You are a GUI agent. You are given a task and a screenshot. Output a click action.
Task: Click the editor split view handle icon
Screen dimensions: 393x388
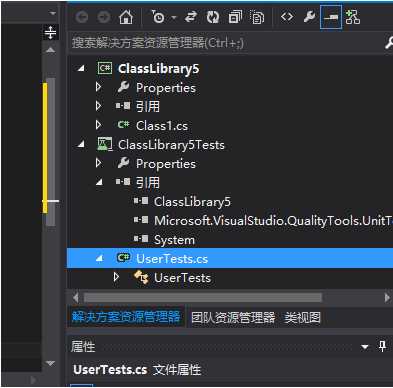pos(50,33)
